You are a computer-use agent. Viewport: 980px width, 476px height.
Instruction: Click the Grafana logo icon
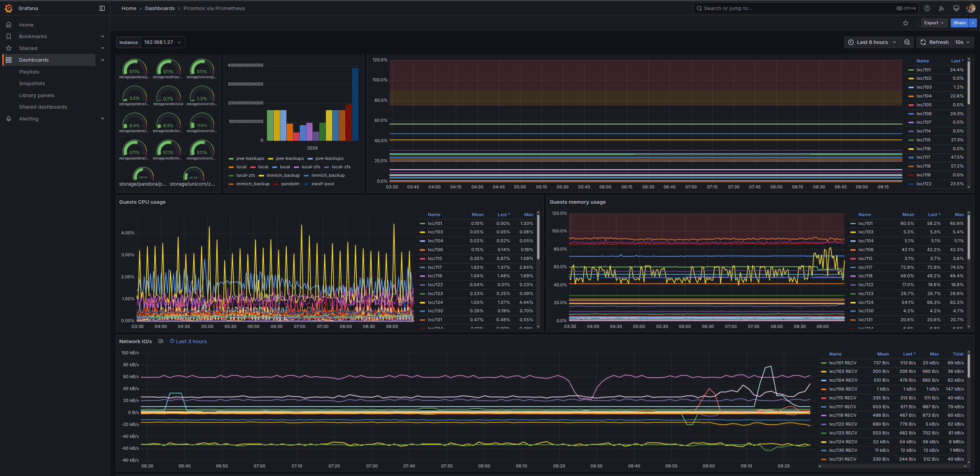pos(8,8)
